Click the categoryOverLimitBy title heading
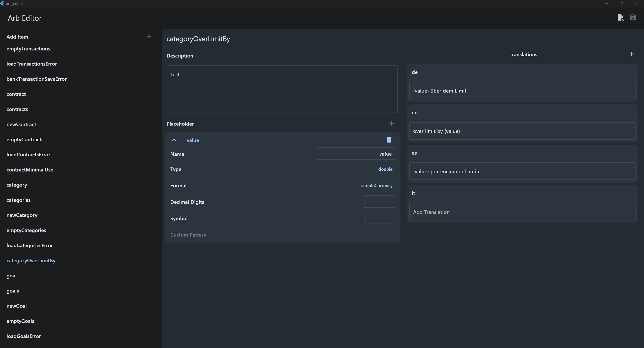The height and width of the screenshot is (348, 644). tap(198, 39)
